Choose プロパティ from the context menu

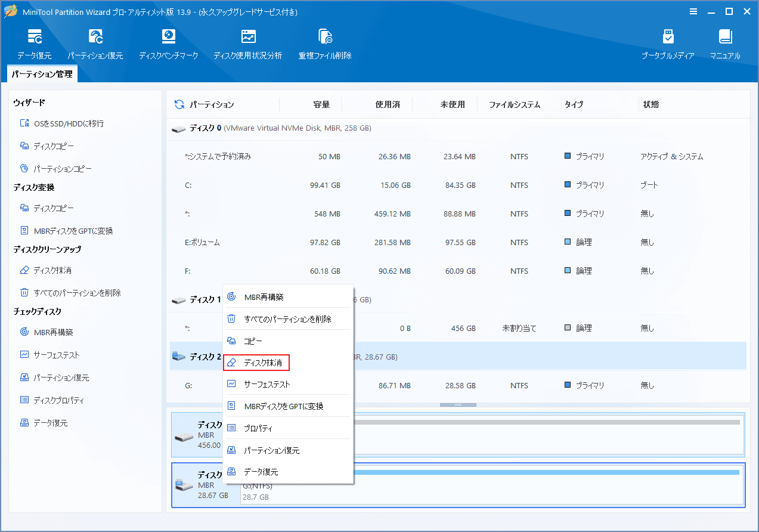click(288, 428)
